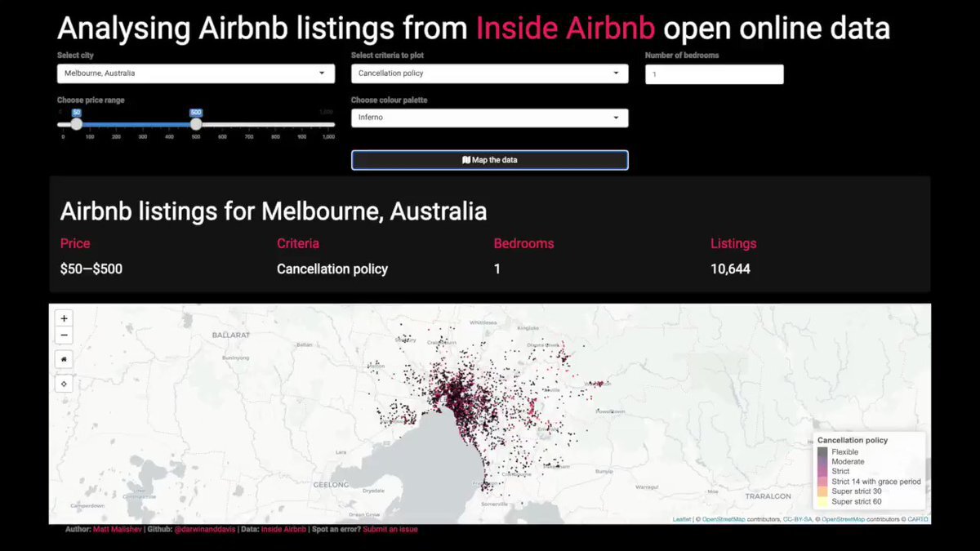The image size is (980, 551).
Task: Click the Number of bedrooms field
Action: tap(714, 74)
